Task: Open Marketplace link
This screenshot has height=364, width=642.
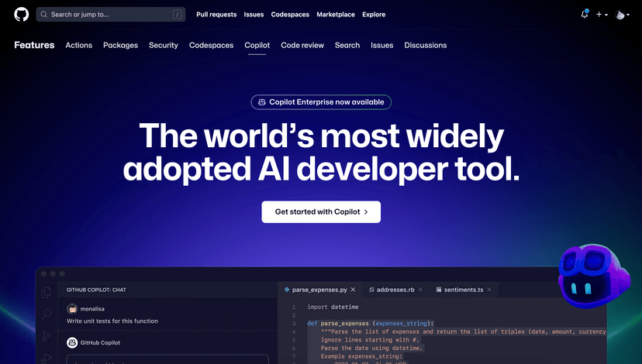Action: pyautogui.click(x=336, y=14)
